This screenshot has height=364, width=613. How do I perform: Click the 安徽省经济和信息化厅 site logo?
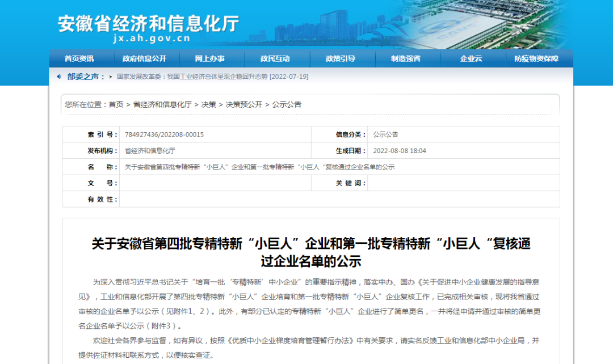(x=148, y=24)
